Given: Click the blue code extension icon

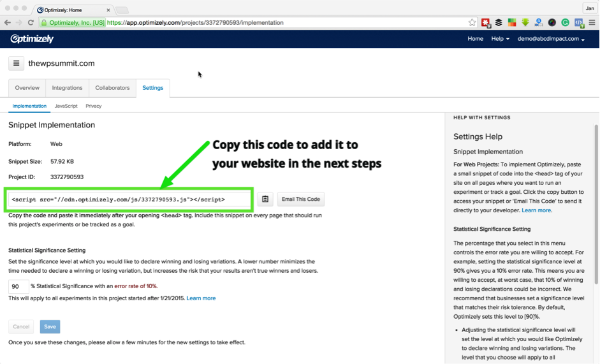Looking at the screenshot, I should pos(579,23).
